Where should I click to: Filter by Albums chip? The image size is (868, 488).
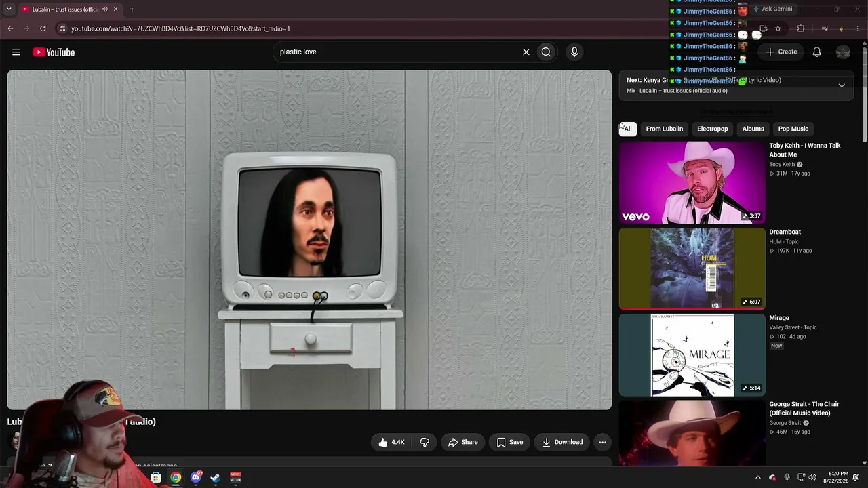[x=753, y=129]
